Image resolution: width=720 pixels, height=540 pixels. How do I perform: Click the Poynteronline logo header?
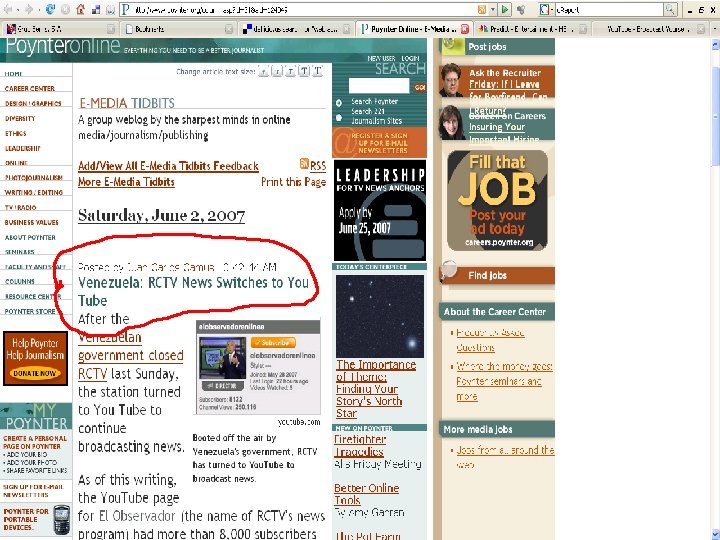point(63,46)
